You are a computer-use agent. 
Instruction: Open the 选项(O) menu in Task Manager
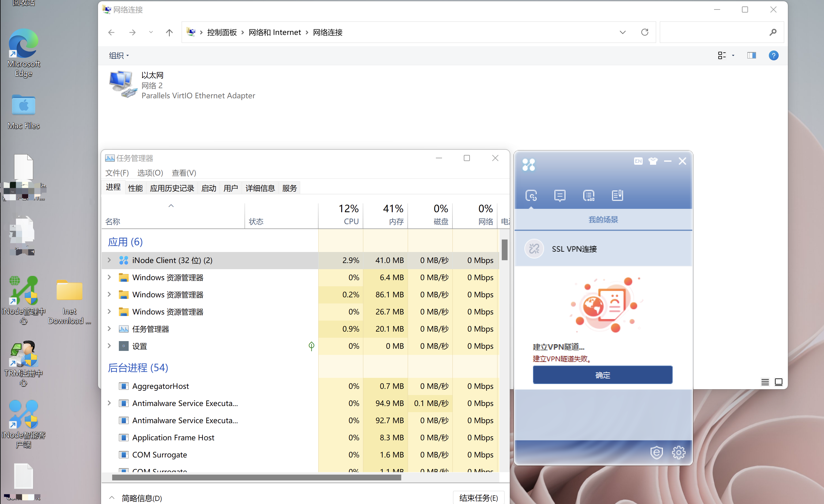150,173
